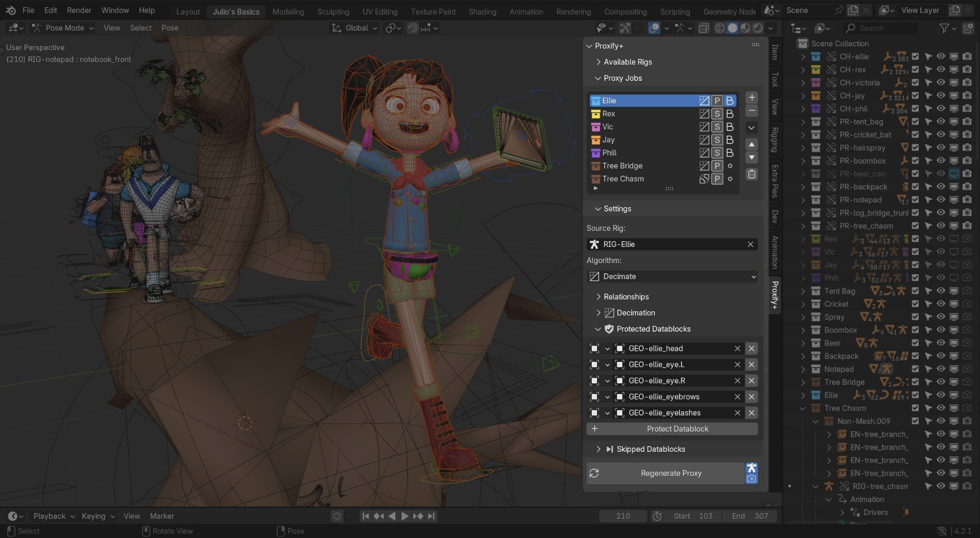The width and height of the screenshot is (980, 538).
Task: Open Global transform orientation dropdown
Action: pos(355,28)
